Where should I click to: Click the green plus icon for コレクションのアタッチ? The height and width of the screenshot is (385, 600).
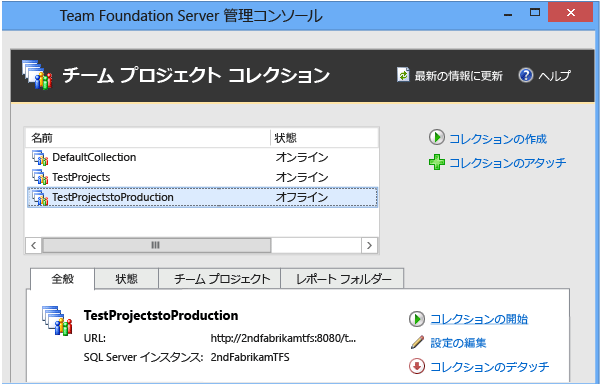(x=437, y=162)
